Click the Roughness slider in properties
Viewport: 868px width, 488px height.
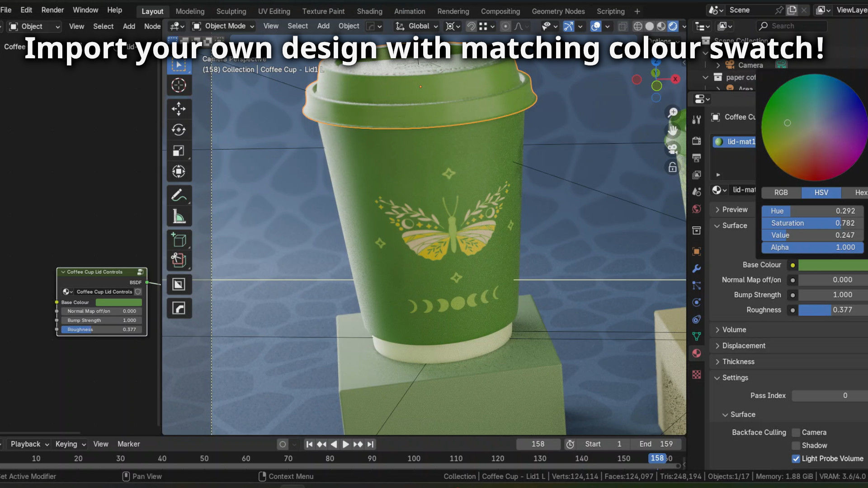point(833,310)
